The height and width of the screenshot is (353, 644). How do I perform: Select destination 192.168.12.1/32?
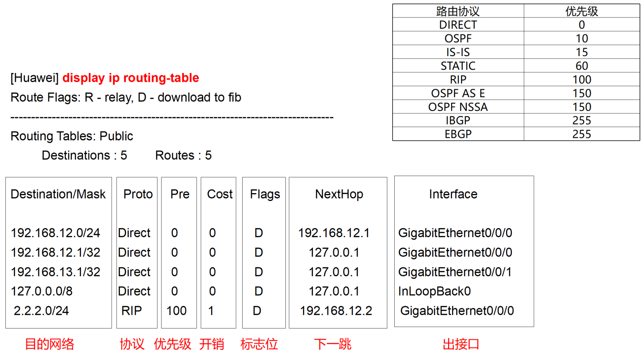click(55, 252)
